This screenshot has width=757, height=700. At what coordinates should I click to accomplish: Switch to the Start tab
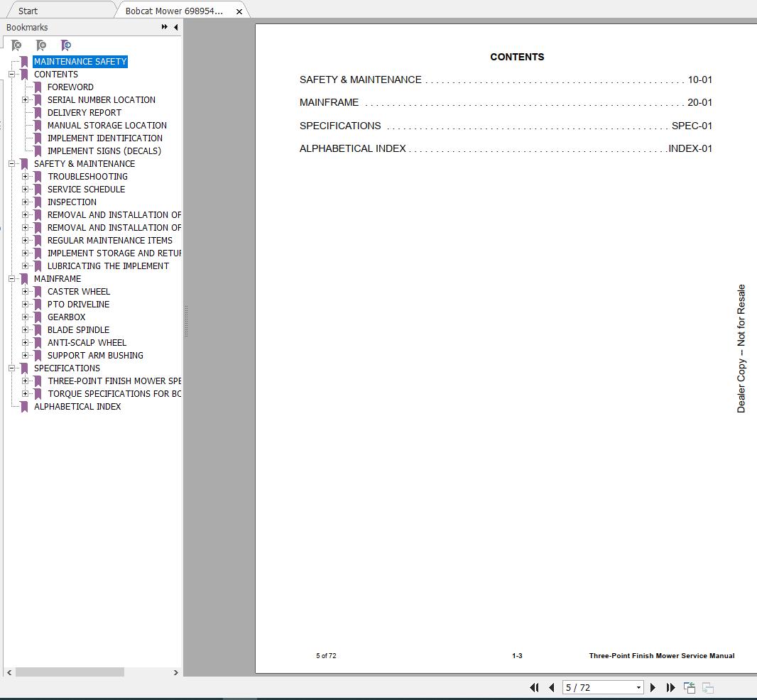click(x=28, y=11)
